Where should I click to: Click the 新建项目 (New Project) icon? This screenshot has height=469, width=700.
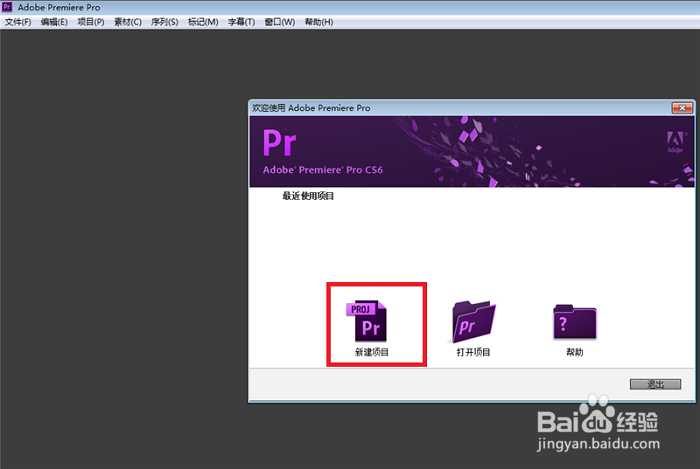[x=367, y=321]
